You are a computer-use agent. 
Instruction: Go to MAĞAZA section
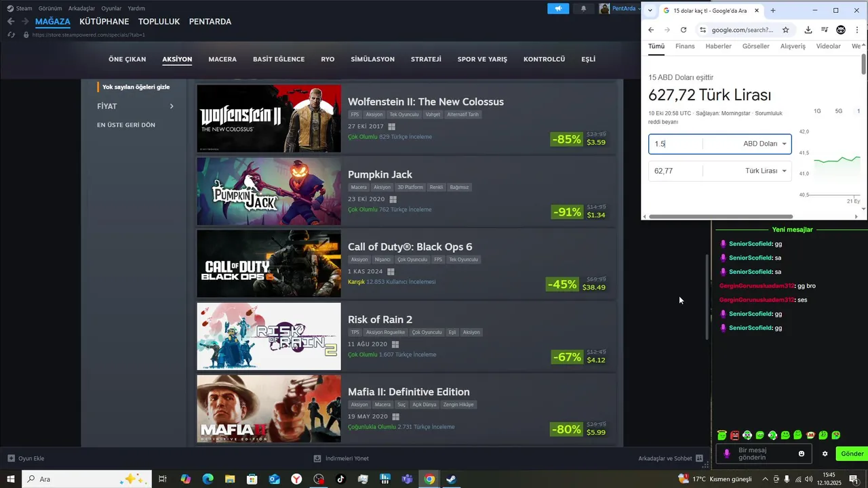pos(53,22)
